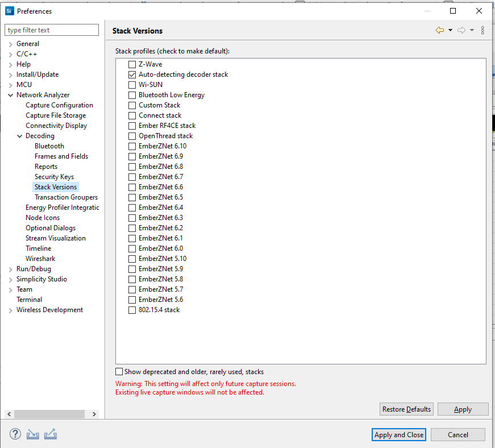Open Transaction Groupers page
The image size is (495, 448).
pyautogui.click(x=66, y=197)
